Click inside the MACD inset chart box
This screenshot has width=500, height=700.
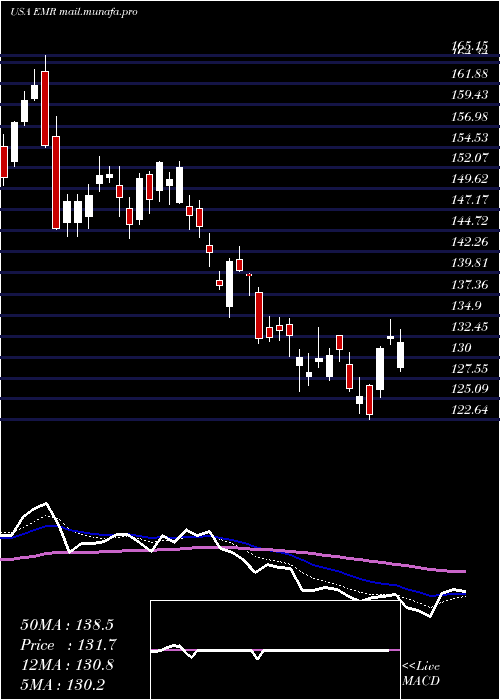tap(275, 650)
